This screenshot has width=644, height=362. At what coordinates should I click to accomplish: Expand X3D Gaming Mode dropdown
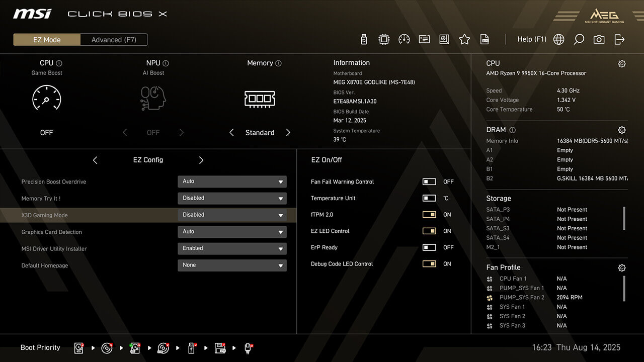[x=232, y=215]
